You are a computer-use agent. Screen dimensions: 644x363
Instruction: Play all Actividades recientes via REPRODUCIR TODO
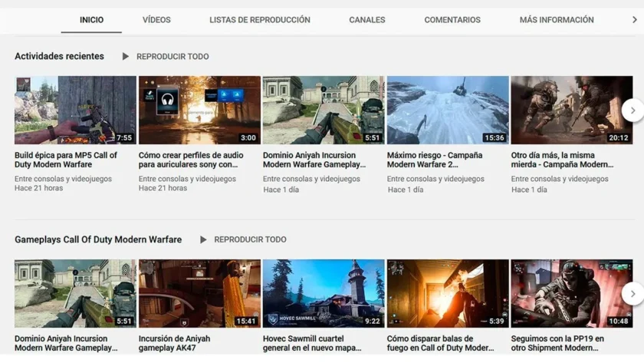tap(172, 56)
